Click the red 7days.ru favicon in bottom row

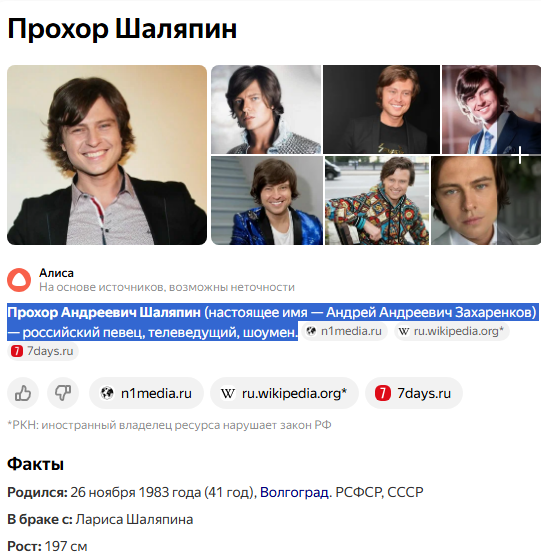[383, 393]
